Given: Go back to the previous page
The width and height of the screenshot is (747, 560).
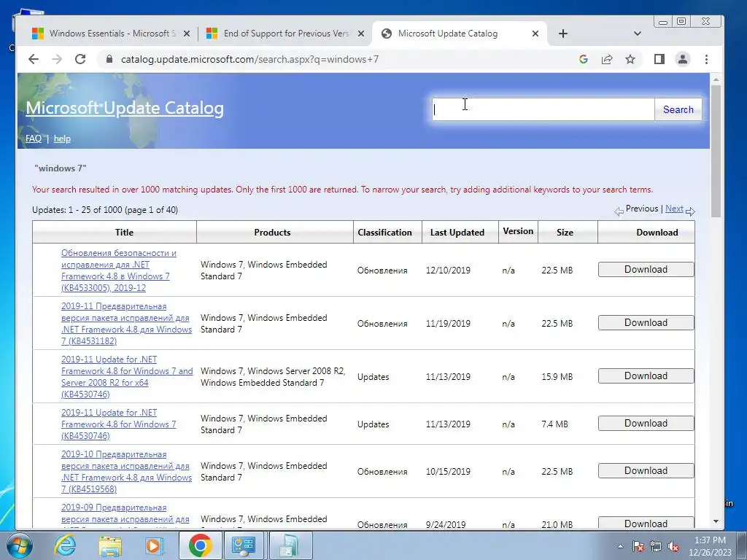Looking at the screenshot, I should [34, 59].
